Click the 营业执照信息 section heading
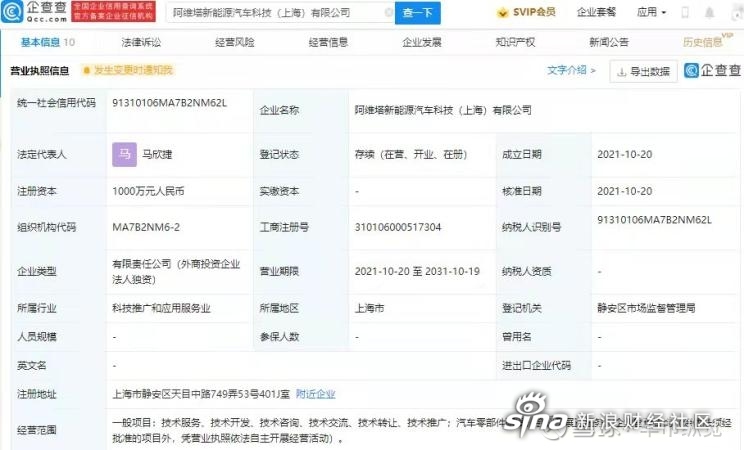744x450 pixels. click(x=40, y=71)
